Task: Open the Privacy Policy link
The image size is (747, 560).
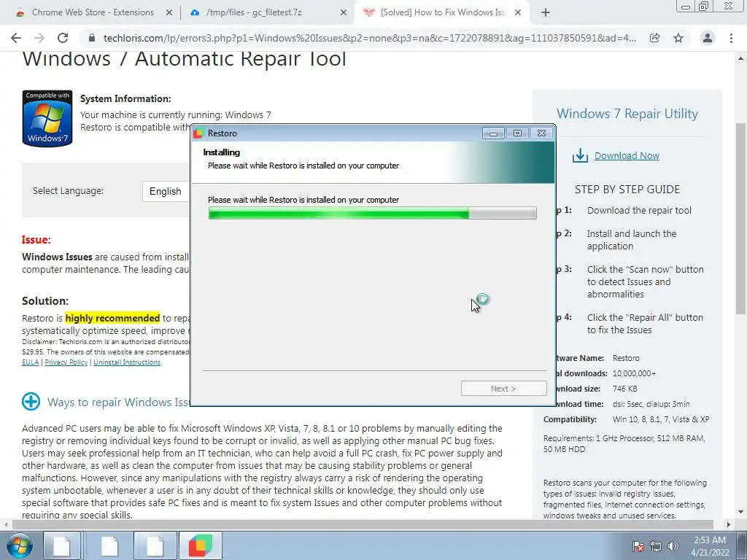Action: [x=66, y=362]
